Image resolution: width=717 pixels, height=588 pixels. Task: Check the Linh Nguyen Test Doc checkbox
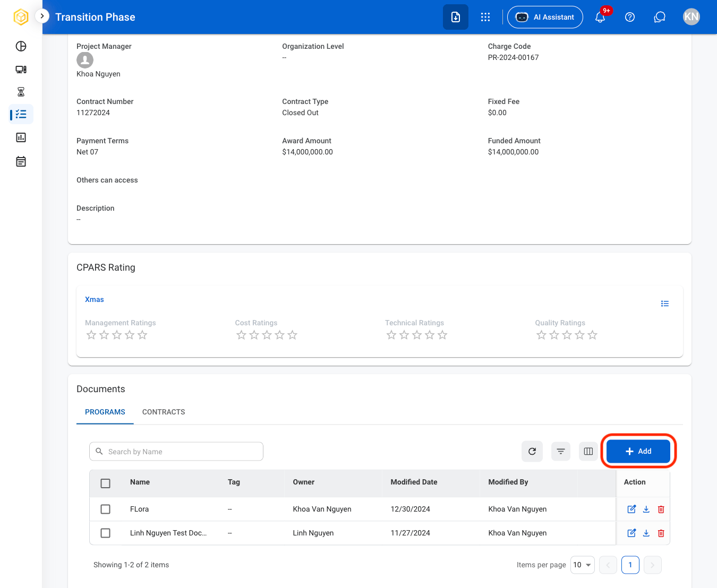(106, 533)
